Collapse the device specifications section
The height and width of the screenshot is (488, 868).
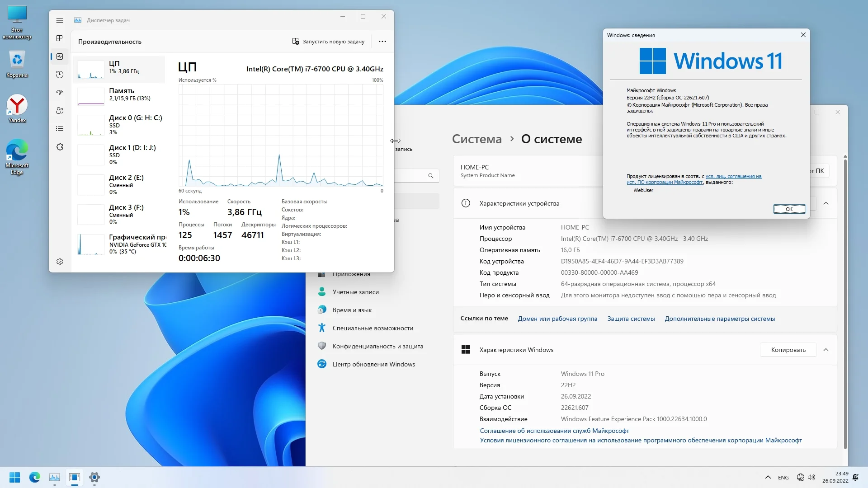point(826,203)
